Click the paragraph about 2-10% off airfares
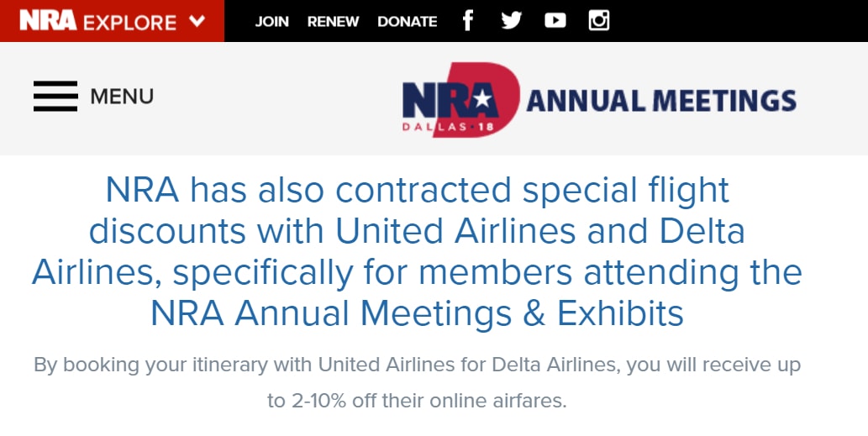Viewport: 868px width, 436px height. tap(417, 383)
